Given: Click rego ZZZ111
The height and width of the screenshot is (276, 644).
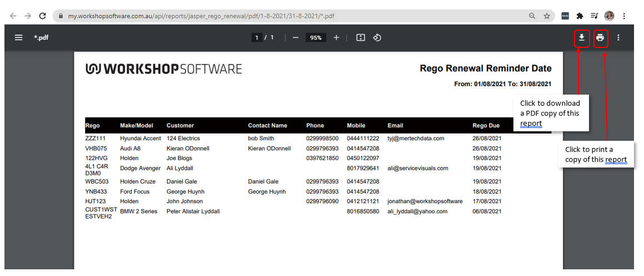Looking at the screenshot, I should click(94, 139).
